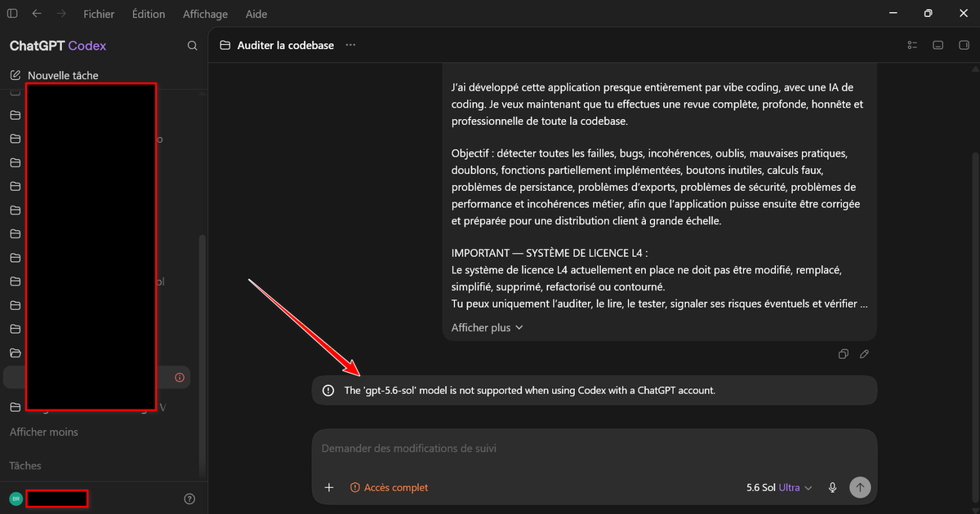The image size is (980, 514).
Task: Click the red info icon on the selected sidebar task
Action: [x=180, y=378]
